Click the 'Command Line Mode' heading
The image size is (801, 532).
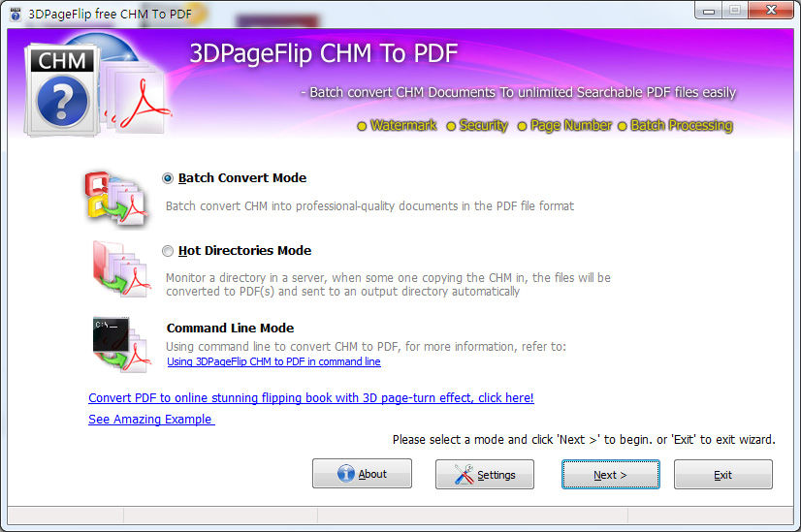pos(231,328)
